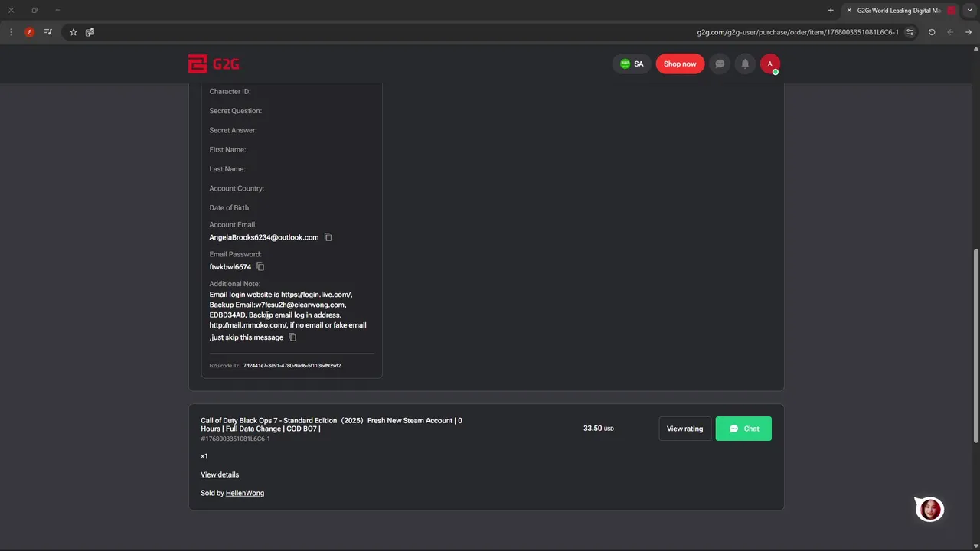Click the Email Password label
980x551 pixels.
235,254
